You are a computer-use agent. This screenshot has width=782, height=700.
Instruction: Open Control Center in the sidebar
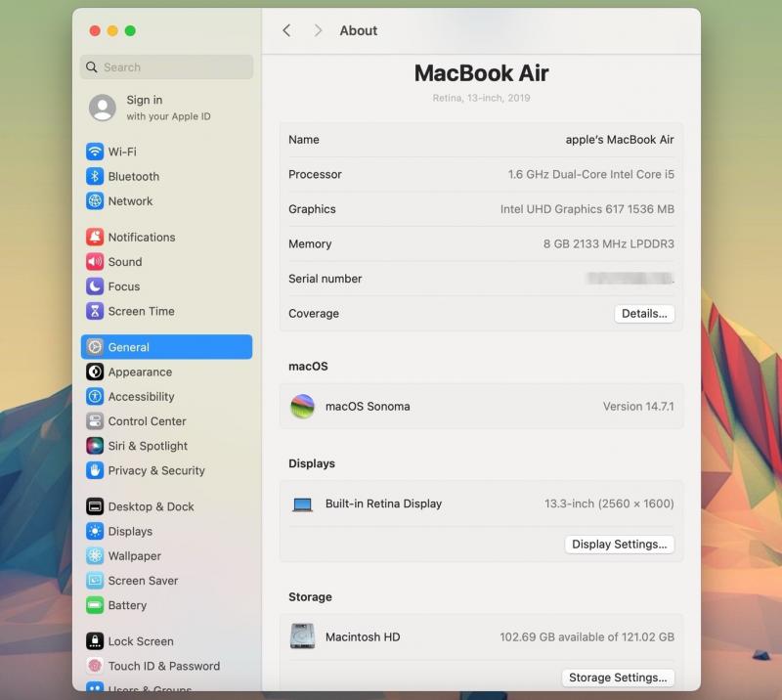(x=166, y=421)
